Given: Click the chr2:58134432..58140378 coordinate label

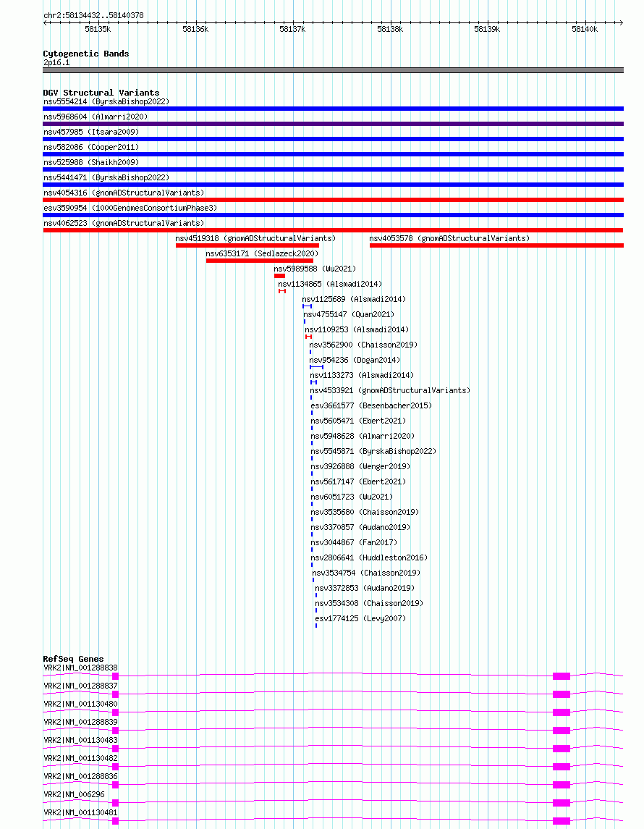Looking at the screenshot, I should (93, 15).
